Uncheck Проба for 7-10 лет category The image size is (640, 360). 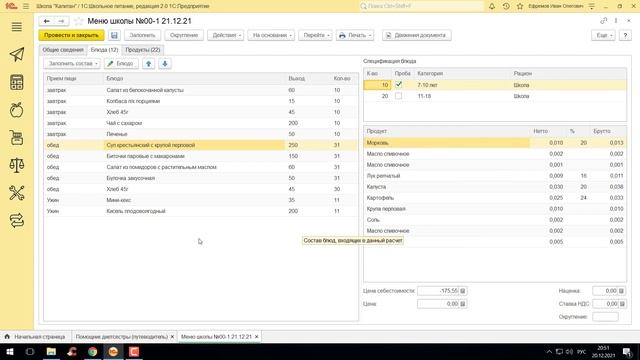click(398, 84)
